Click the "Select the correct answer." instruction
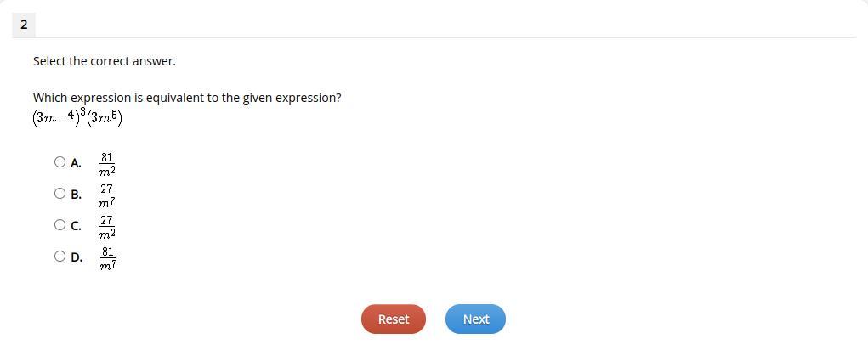Screen dimensions: 868x350 (x=105, y=61)
